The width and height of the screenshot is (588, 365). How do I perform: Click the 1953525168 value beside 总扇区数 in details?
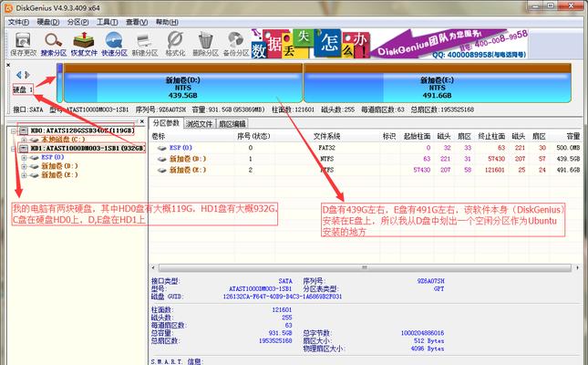point(275,341)
